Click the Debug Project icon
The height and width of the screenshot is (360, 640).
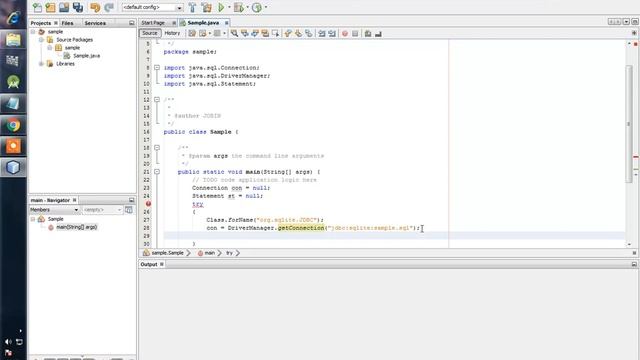[239, 7]
